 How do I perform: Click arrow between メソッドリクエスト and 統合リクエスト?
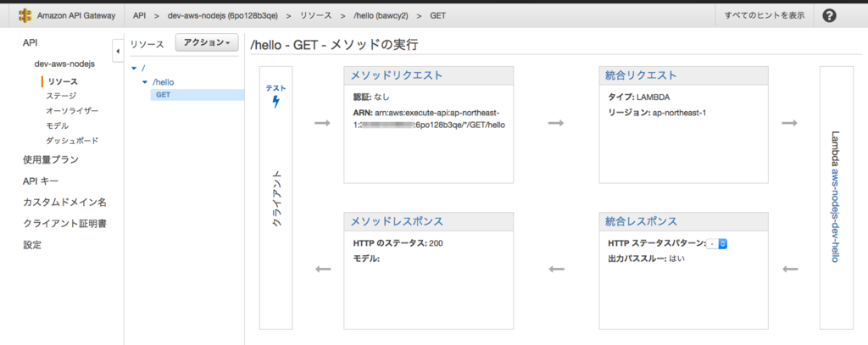click(x=555, y=123)
